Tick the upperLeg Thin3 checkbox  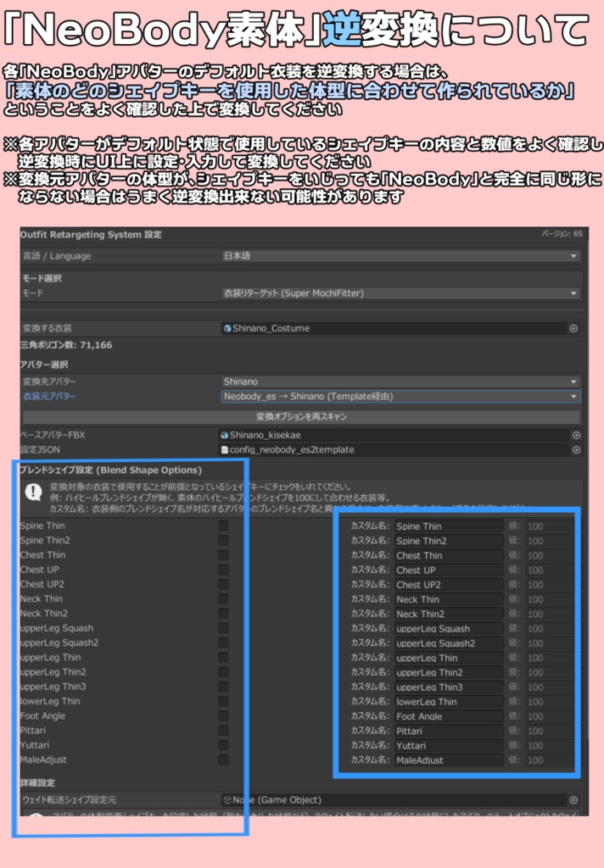pyautogui.click(x=223, y=687)
